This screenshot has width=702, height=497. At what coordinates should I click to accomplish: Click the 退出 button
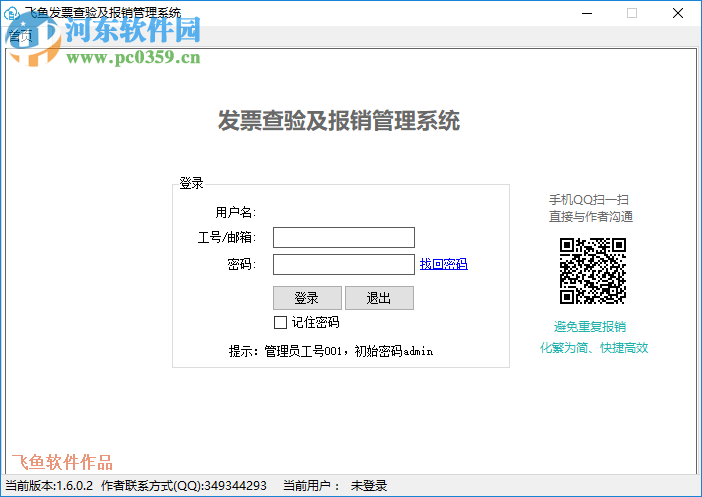point(379,298)
